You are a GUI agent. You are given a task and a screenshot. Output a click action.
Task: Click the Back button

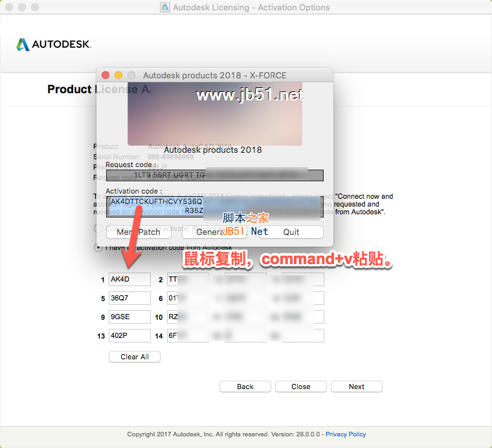(x=245, y=386)
